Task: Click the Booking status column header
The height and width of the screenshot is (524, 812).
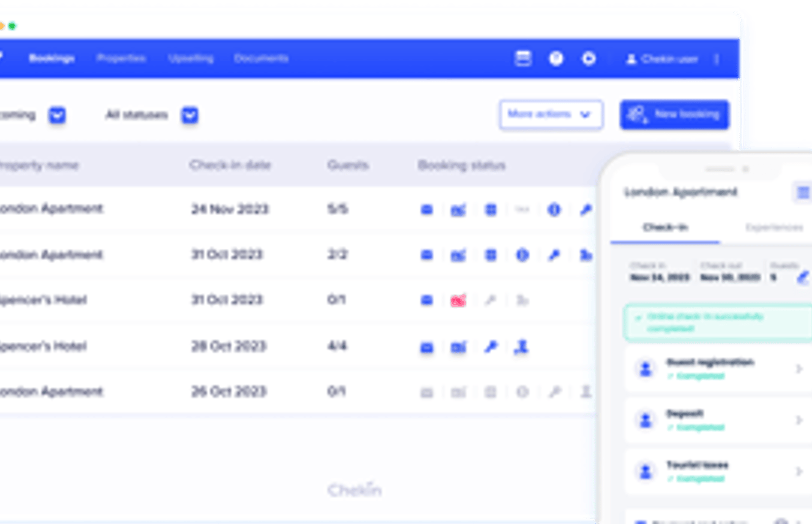Action: coord(461,165)
